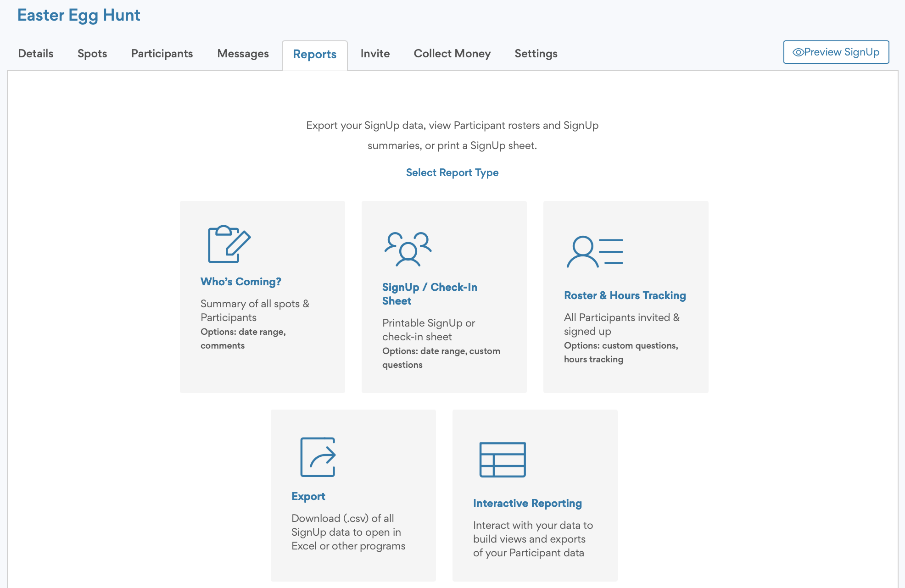Go to the Settings tab

click(536, 54)
